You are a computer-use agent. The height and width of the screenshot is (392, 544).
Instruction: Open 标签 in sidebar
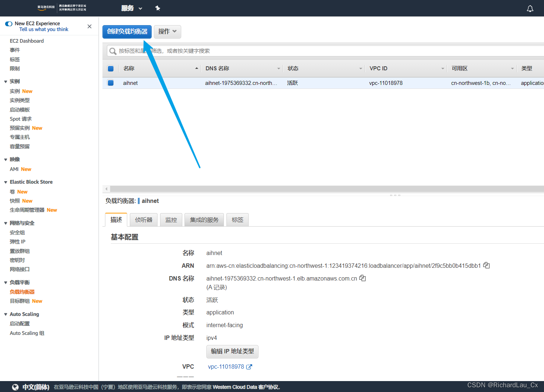(x=15, y=59)
